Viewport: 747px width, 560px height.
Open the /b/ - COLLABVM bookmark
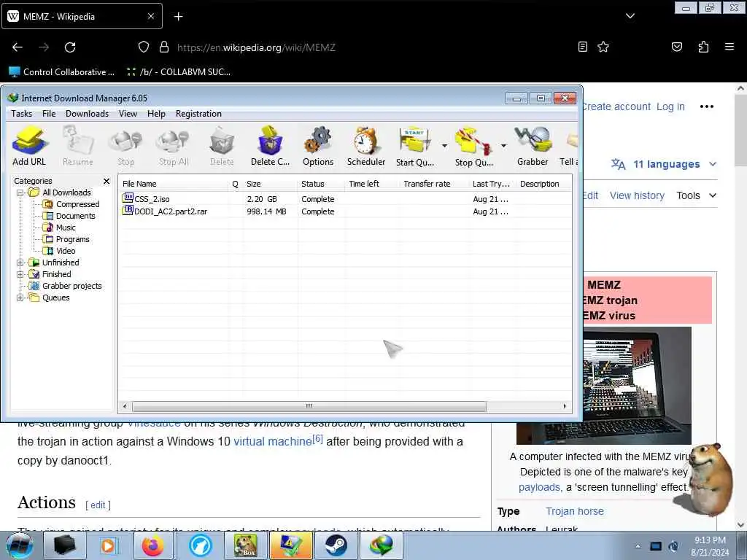point(179,72)
